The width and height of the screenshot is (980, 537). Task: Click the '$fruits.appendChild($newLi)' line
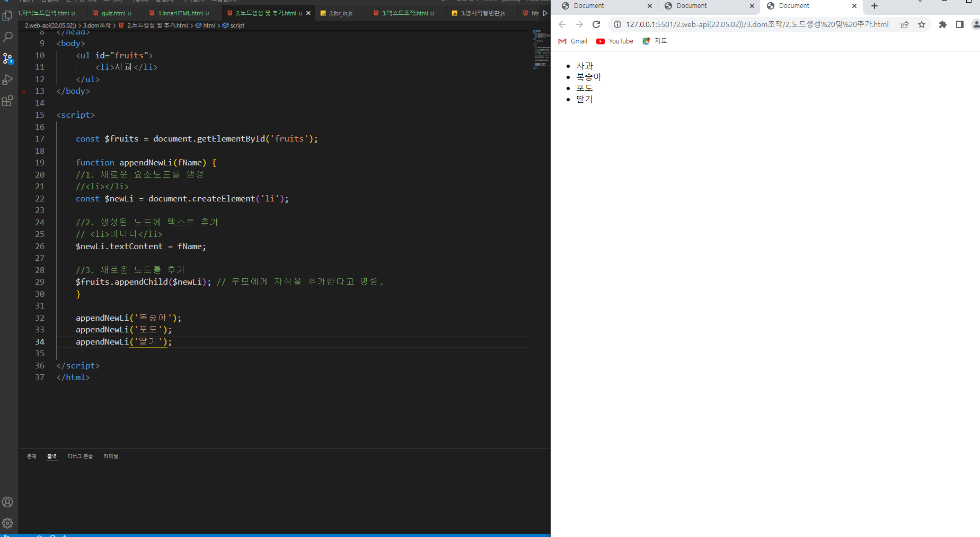[143, 282]
